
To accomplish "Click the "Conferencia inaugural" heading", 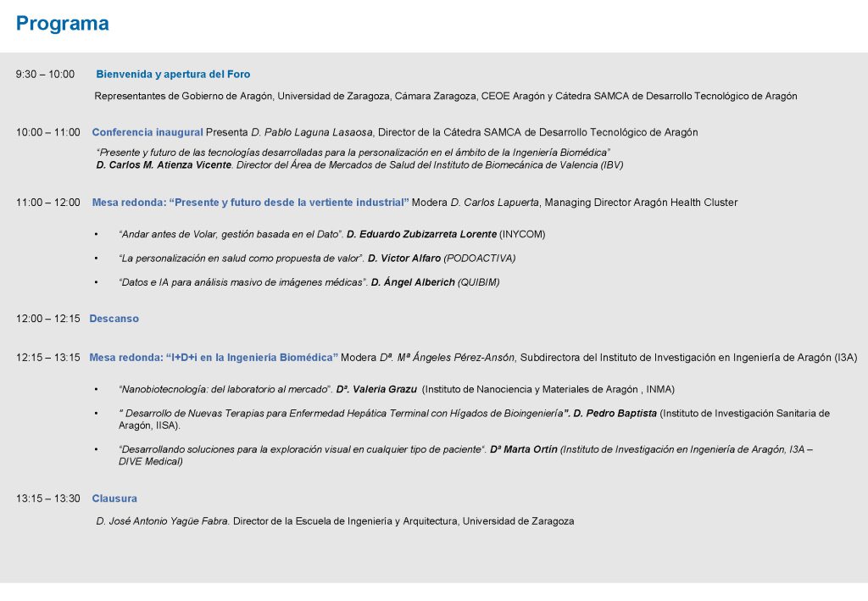I will tap(147, 132).
